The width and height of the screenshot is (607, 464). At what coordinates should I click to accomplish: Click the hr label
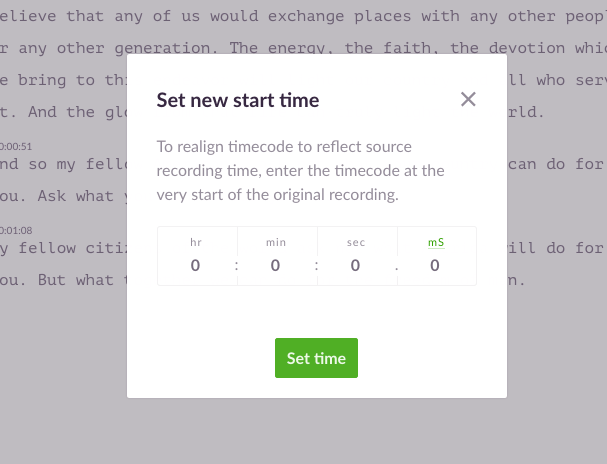196,243
